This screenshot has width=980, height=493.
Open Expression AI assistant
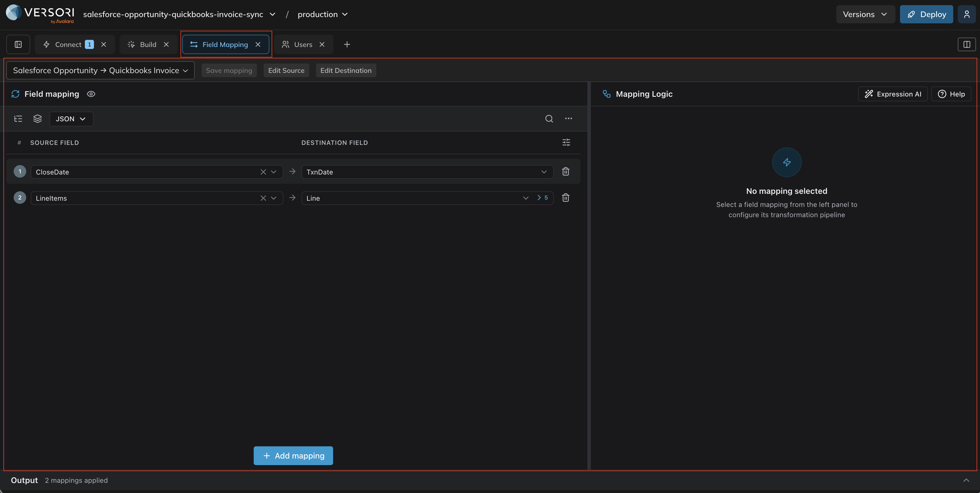tap(893, 94)
